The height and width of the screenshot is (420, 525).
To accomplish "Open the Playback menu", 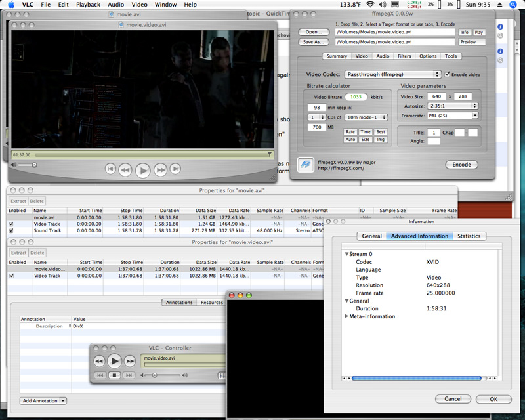I will pyautogui.click(x=88, y=5).
